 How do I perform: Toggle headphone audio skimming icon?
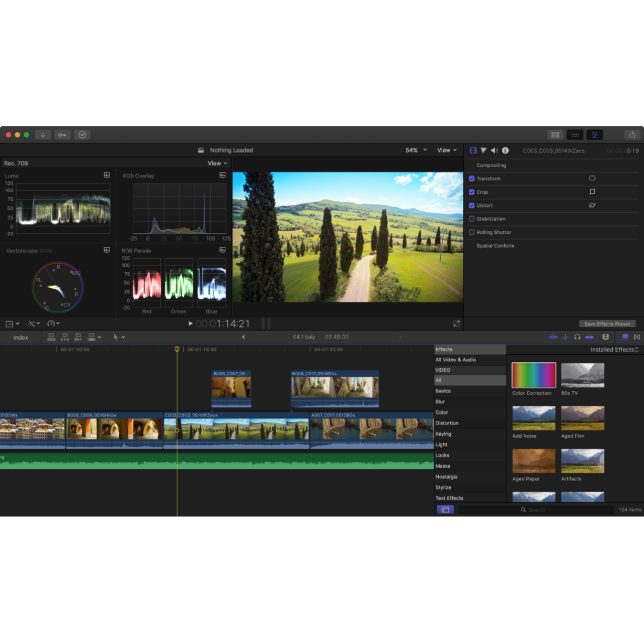(x=577, y=337)
